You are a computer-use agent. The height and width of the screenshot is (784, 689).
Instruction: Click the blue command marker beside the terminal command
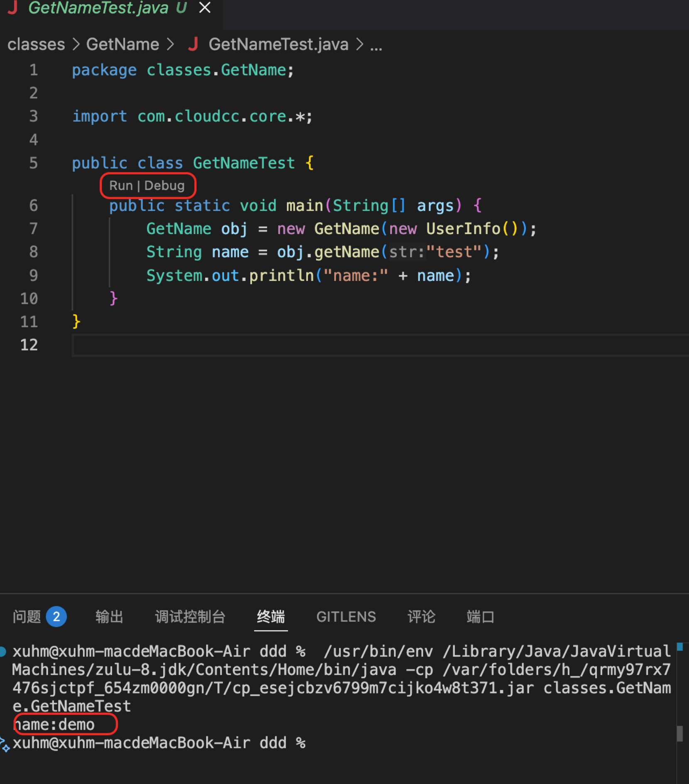pos(2,652)
